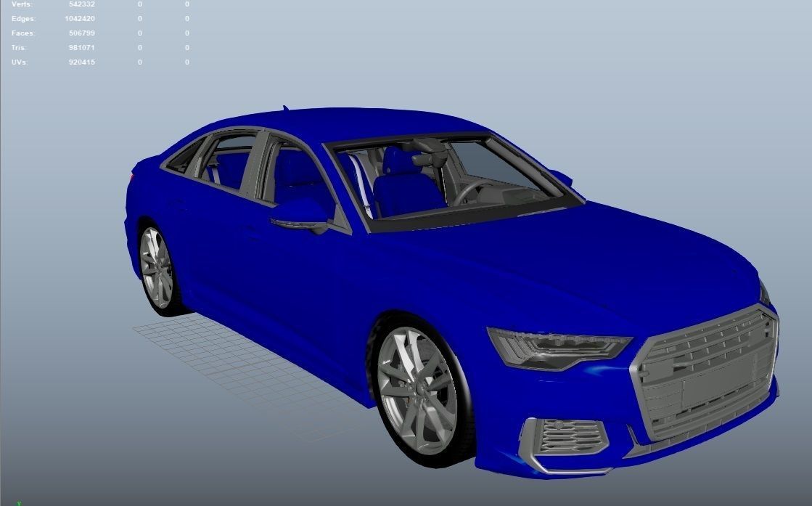Click the Faces label in the HUD
This screenshot has width=812, height=506.
23,33
